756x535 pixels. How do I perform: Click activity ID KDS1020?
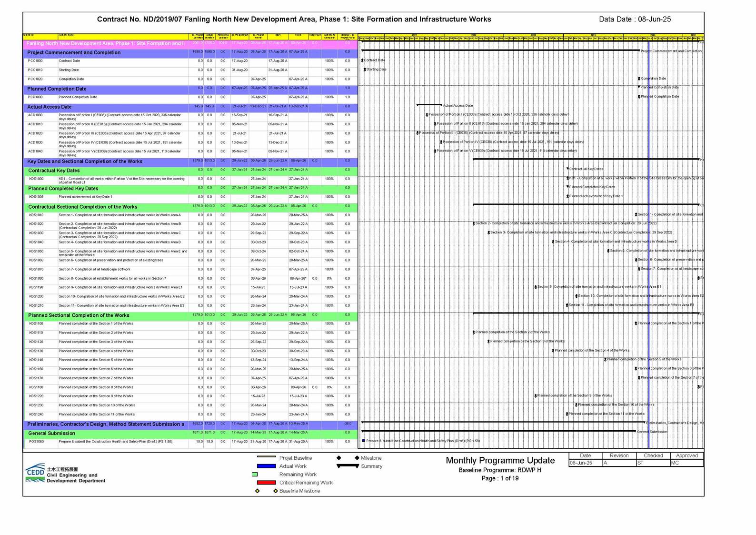pyautogui.click(x=36, y=224)
